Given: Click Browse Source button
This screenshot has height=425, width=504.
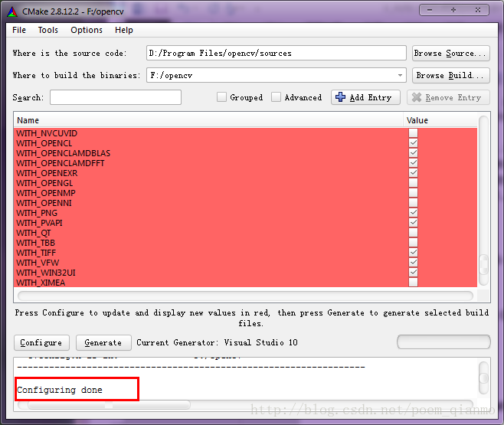Looking at the screenshot, I should (x=451, y=54).
